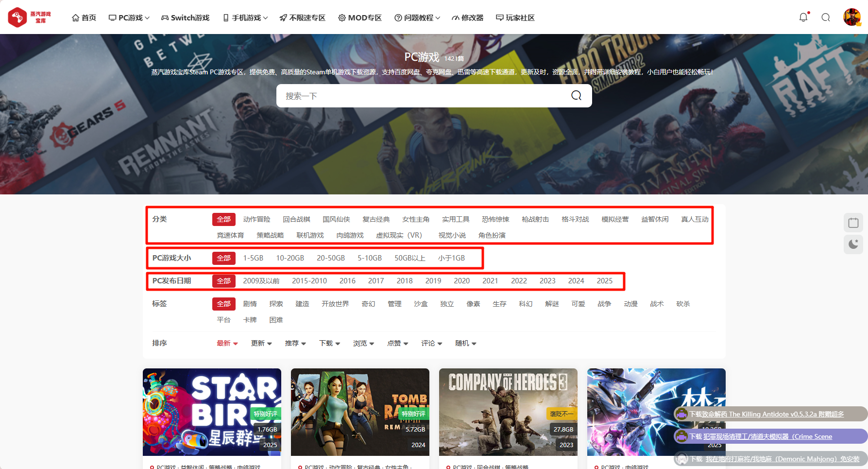Filter category by 肉鸽游戏

(350, 235)
